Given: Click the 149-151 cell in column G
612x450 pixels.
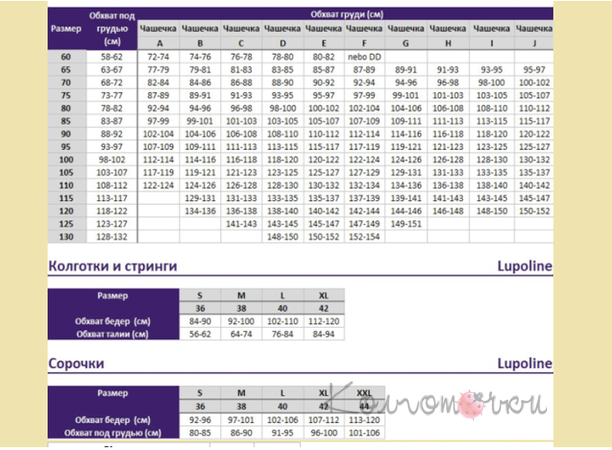Looking at the screenshot, I should 407,225.
